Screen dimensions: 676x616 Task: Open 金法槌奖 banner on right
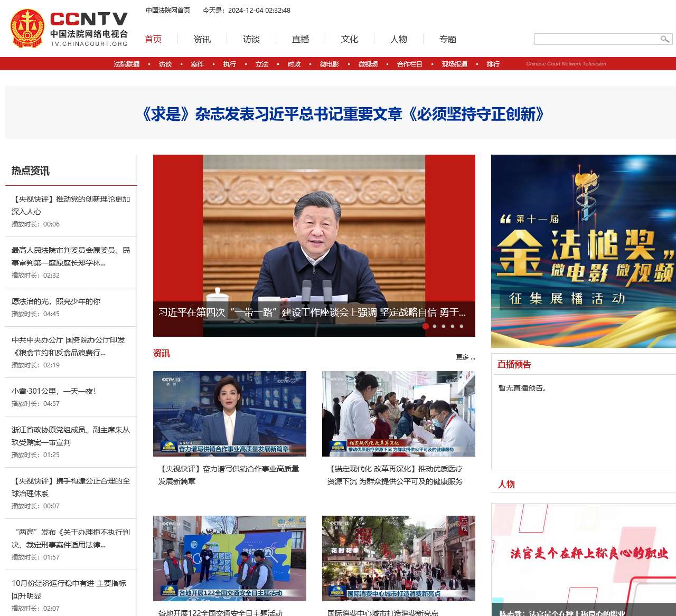point(584,251)
